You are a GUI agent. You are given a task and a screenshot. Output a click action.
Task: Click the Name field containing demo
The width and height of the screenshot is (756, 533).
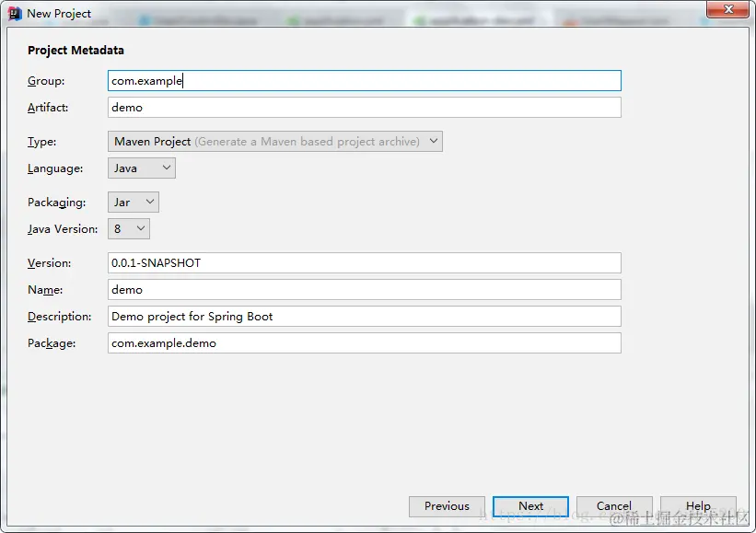[x=365, y=290]
